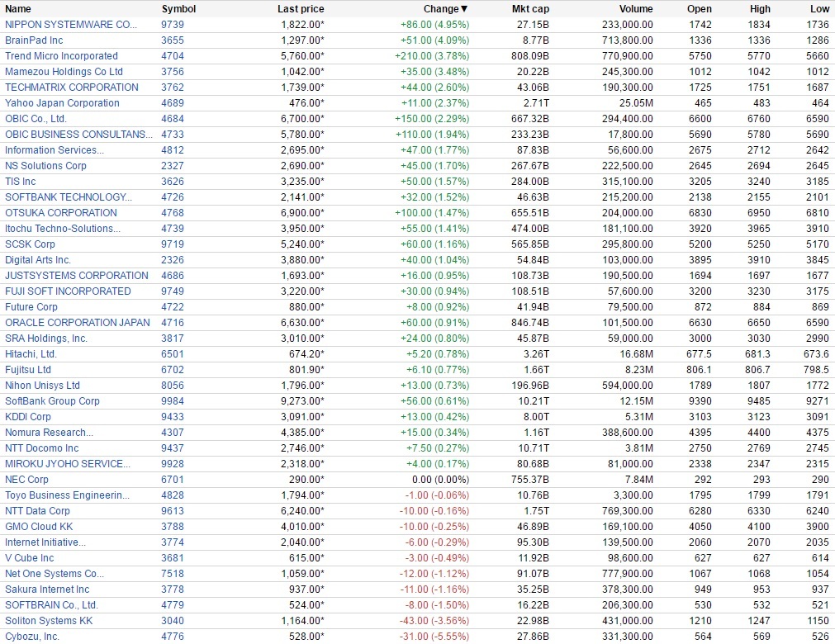Open Hitachi, Ltd. link
835x644 pixels.
(x=31, y=354)
